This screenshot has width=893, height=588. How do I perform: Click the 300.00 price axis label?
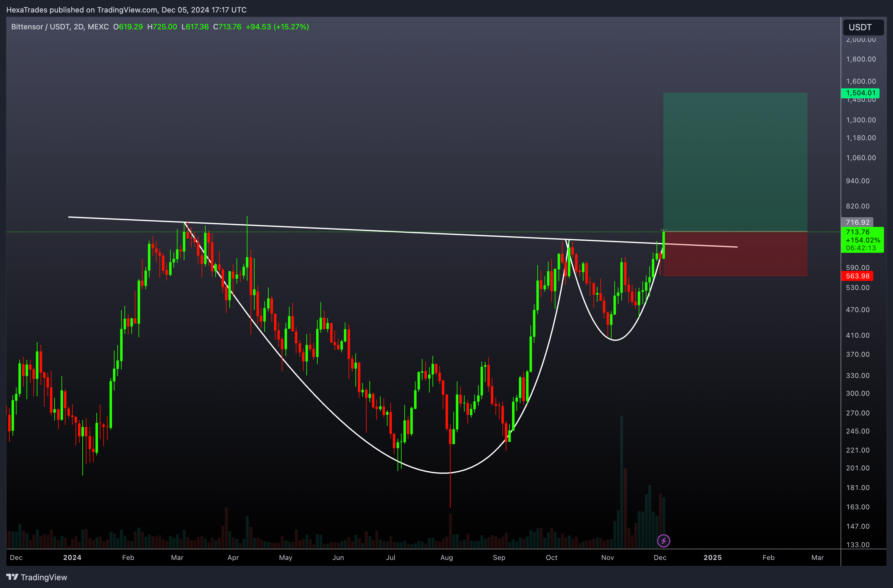858,393
